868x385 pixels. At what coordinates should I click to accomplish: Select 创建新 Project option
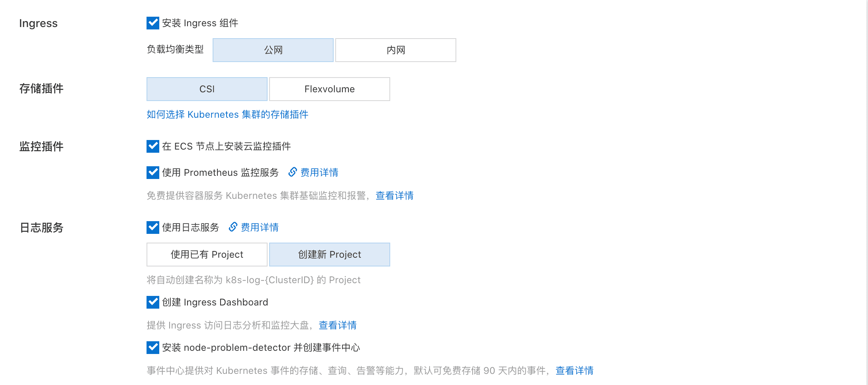click(330, 255)
